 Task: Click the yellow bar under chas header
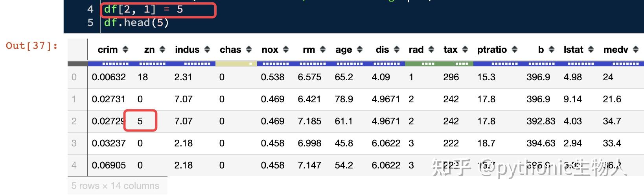[236, 64]
